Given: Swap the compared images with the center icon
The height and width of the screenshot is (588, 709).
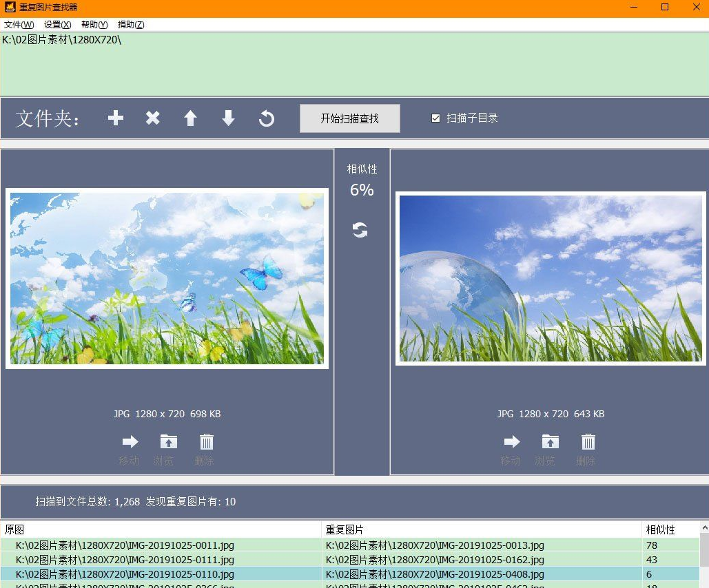Looking at the screenshot, I should (x=360, y=230).
